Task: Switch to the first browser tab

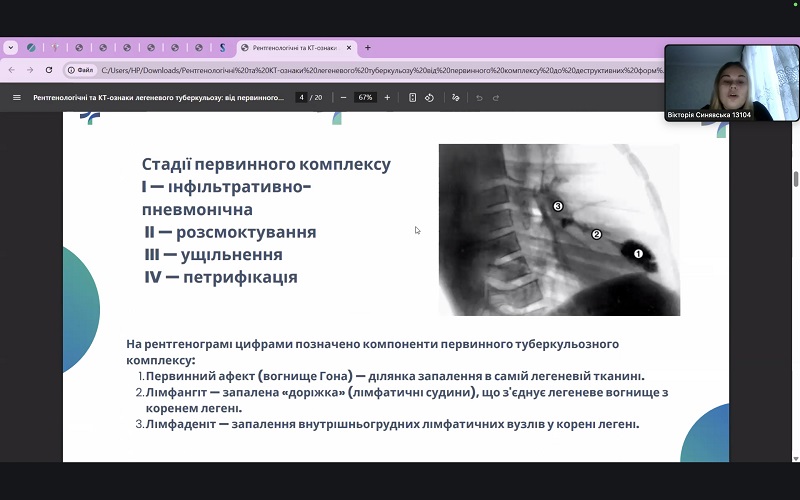Action: [32, 47]
